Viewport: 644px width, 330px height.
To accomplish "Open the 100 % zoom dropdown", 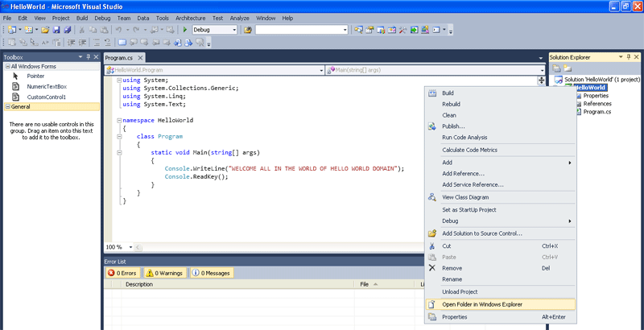I will point(131,247).
